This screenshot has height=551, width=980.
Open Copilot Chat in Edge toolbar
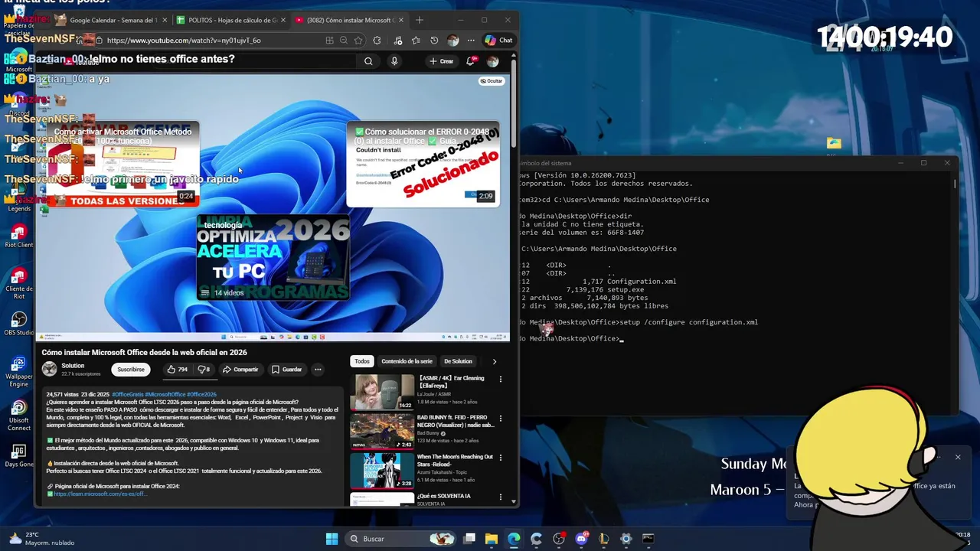point(498,41)
